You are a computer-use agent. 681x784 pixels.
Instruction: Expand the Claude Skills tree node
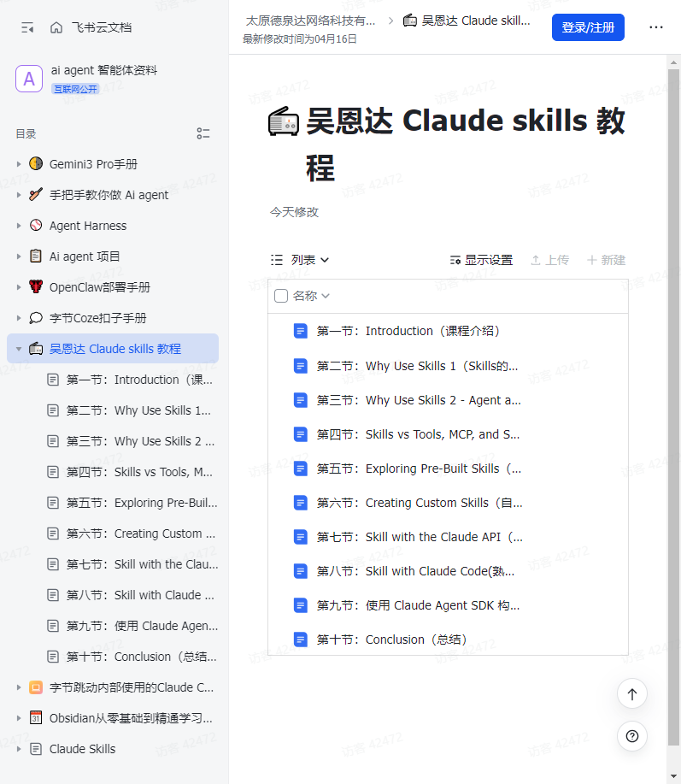[19, 749]
